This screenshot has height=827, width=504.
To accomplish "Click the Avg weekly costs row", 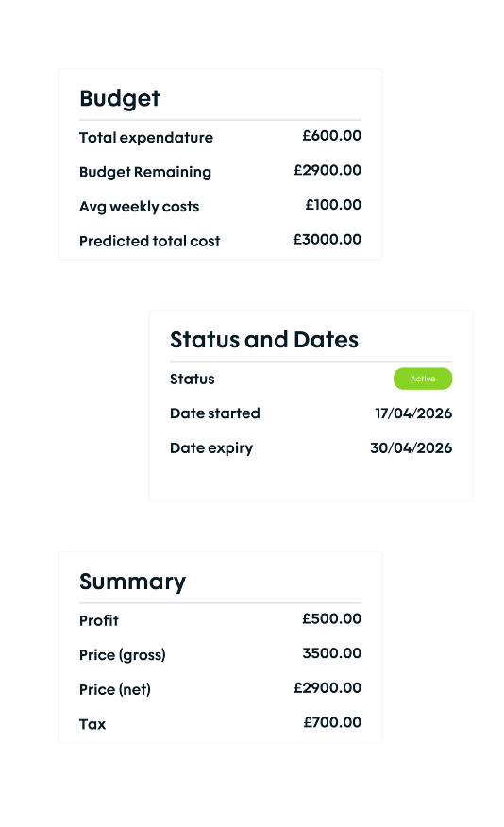I will [220, 206].
